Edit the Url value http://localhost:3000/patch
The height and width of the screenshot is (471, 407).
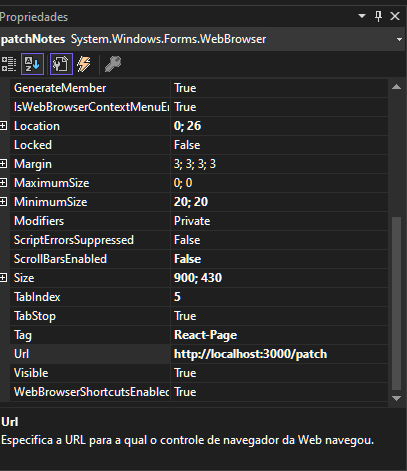pos(279,354)
